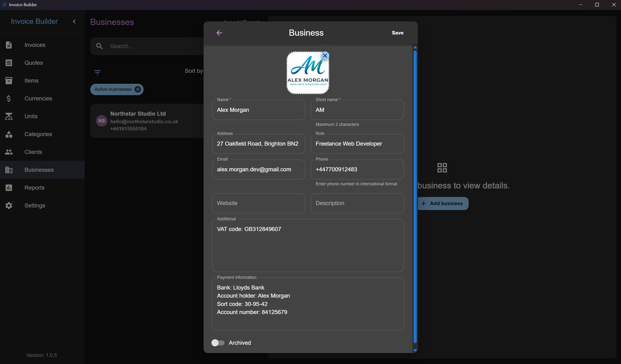Click the Phone input field
The image size is (621, 364).
357,169
